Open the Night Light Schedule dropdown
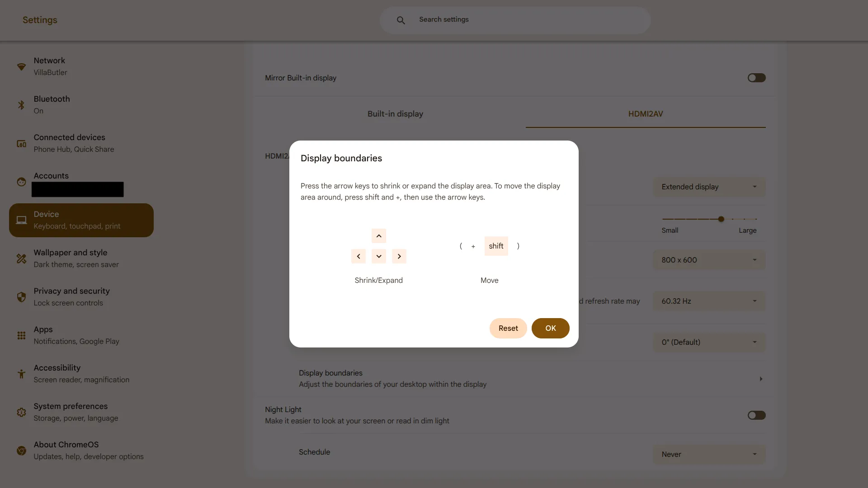 click(709, 454)
